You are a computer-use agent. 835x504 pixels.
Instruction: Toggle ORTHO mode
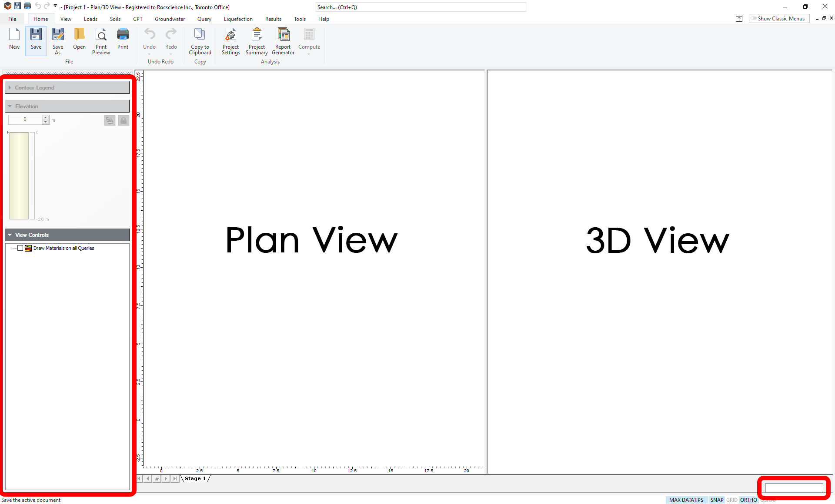(748, 500)
